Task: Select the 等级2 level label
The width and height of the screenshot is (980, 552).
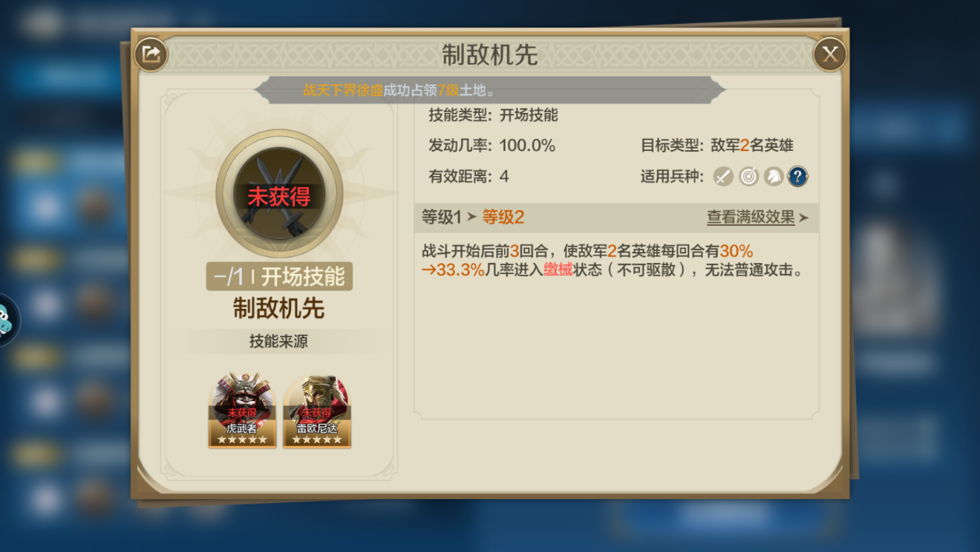Action: point(503,217)
